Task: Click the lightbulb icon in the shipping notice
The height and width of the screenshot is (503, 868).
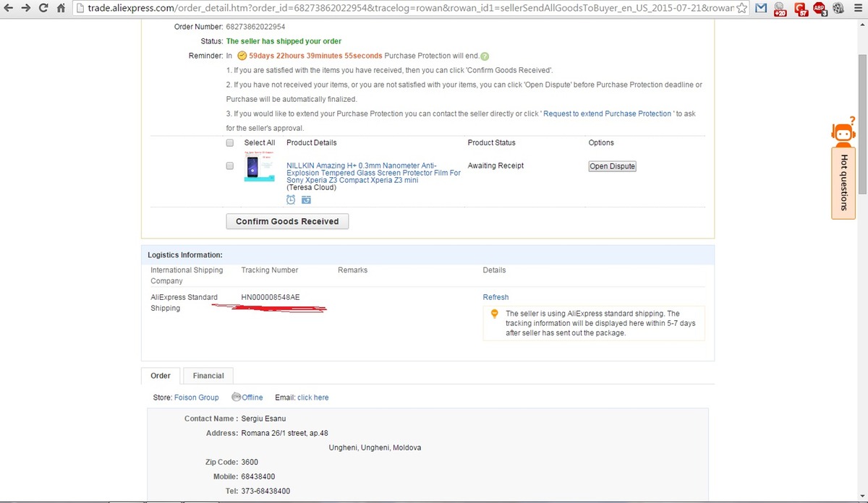Action: pos(494,314)
